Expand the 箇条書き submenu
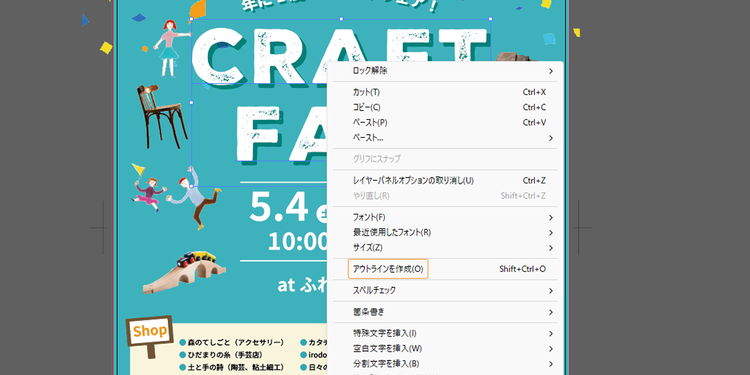 point(445,312)
